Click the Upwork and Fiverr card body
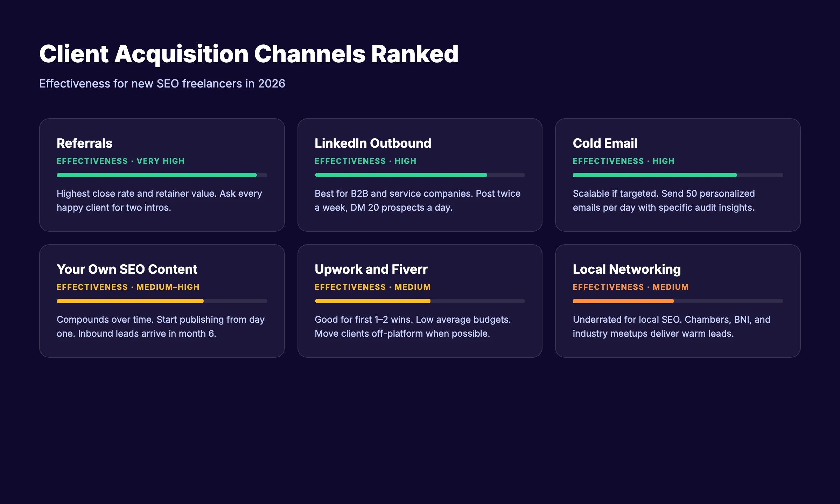 click(413, 326)
